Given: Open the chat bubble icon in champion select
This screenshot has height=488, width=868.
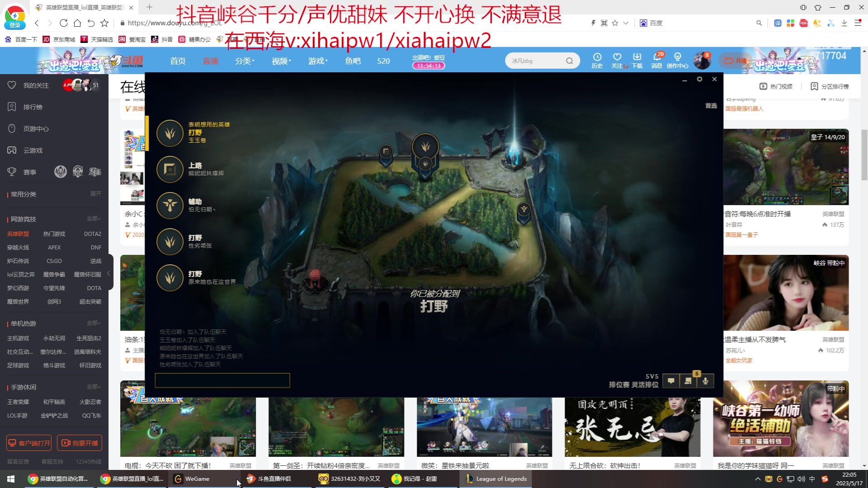Looking at the screenshot, I should click(x=671, y=381).
